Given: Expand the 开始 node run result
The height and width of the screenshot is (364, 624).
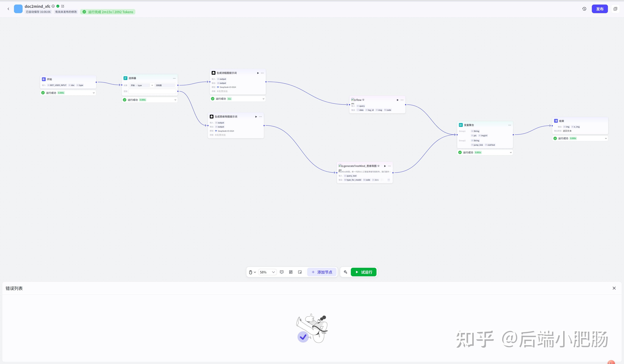Looking at the screenshot, I should (94, 93).
